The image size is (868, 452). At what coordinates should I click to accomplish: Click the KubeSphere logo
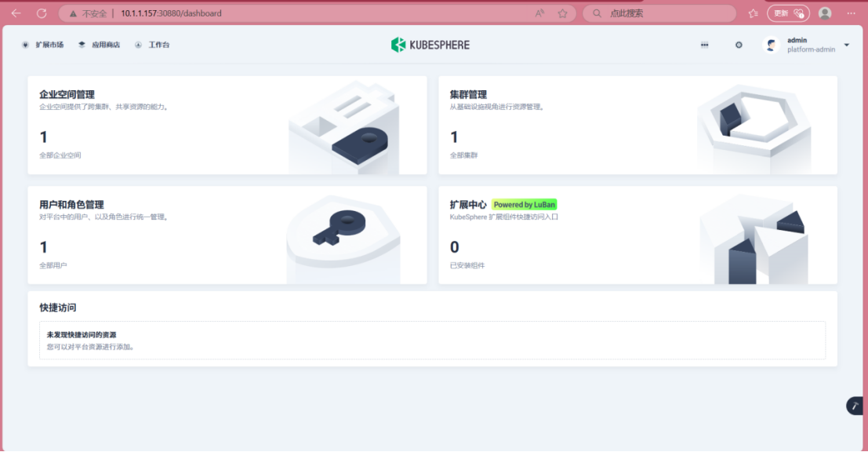pos(430,45)
